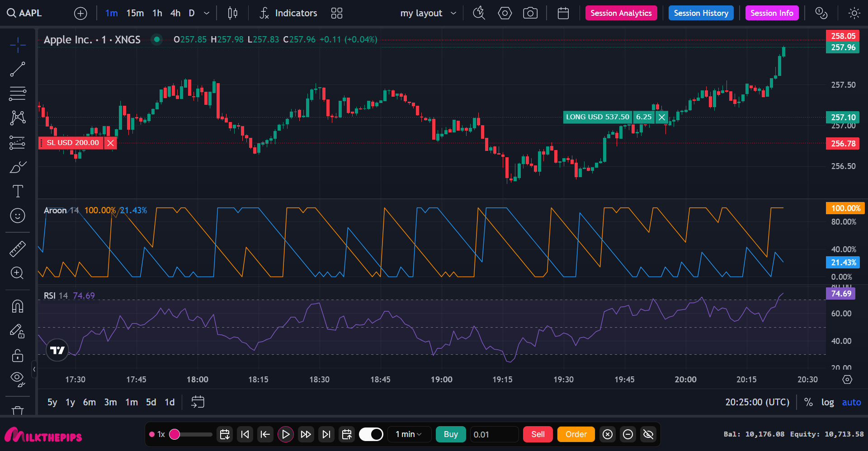Select the brush drawing tool
The height and width of the screenshot is (451, 868).
click(x=17, y=167)
